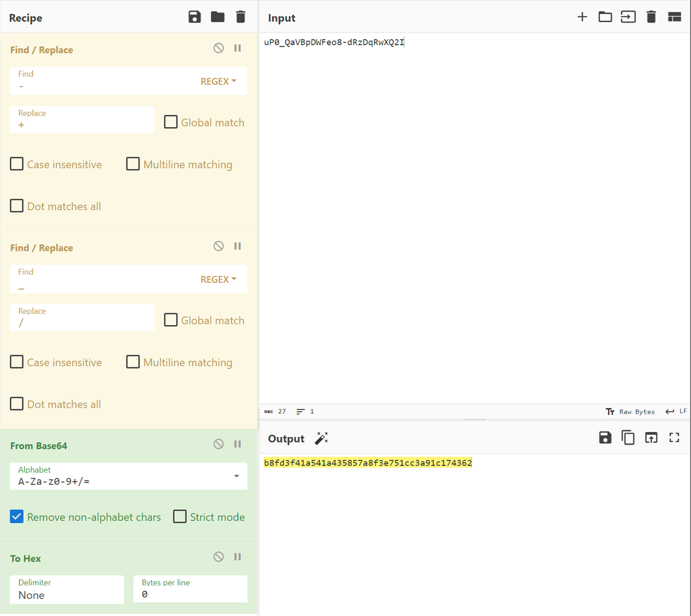
Task: Click the Bytes per line field
Action: (191, 589)
